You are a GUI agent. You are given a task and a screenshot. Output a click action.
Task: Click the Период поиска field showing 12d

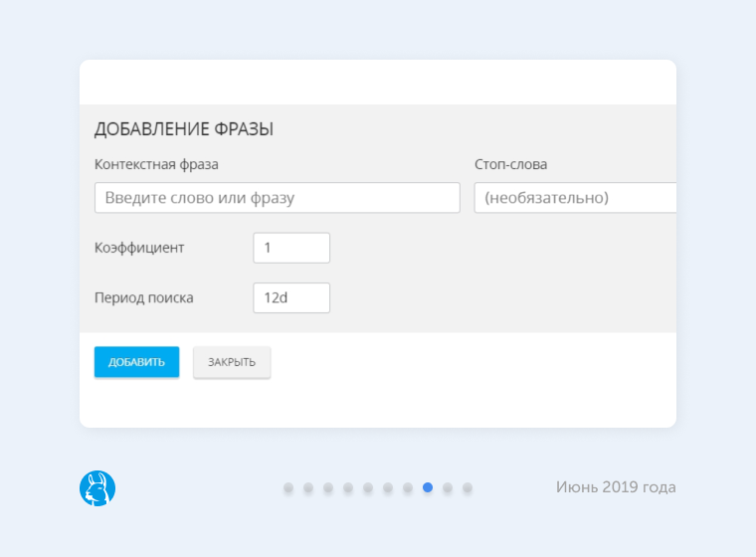(x=291, y=298)
